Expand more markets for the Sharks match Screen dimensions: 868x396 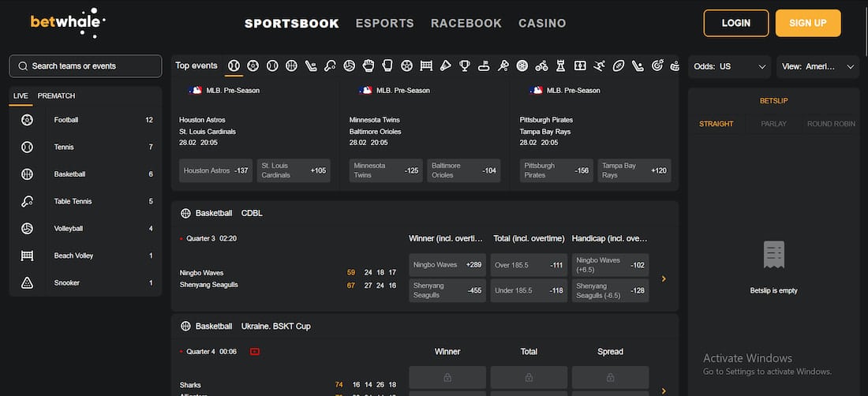point(664,390)
